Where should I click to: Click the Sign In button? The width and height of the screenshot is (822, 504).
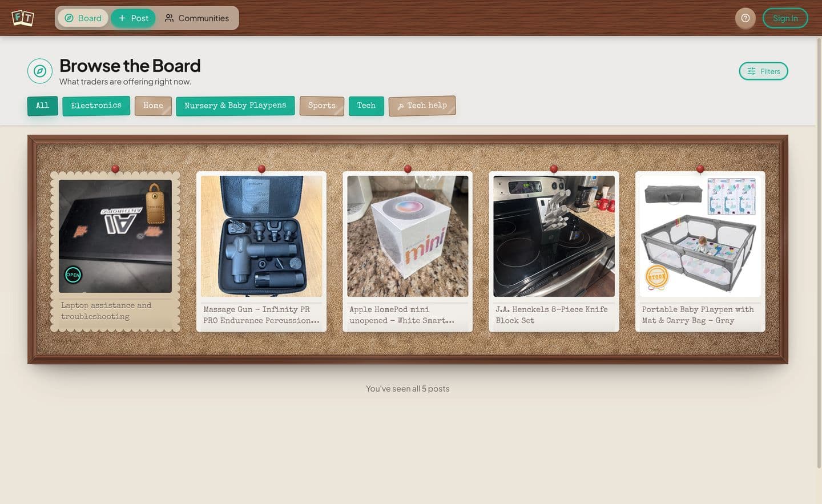[785, 18]
